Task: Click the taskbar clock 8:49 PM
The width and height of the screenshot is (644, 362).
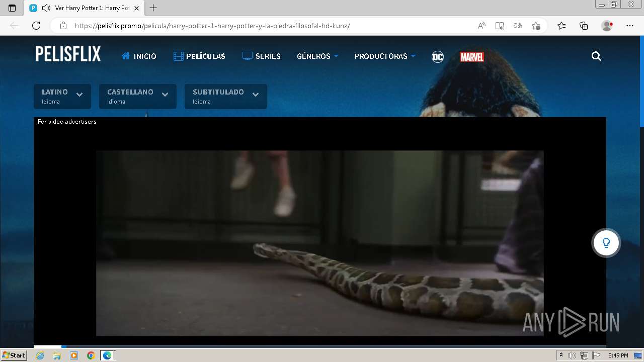Action: coord(618,355)
